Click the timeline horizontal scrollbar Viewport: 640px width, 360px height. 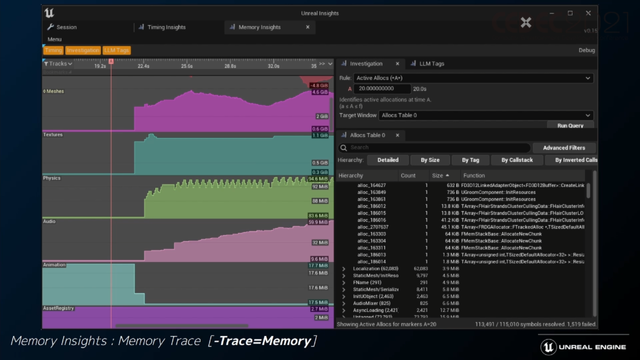[182, 326]
